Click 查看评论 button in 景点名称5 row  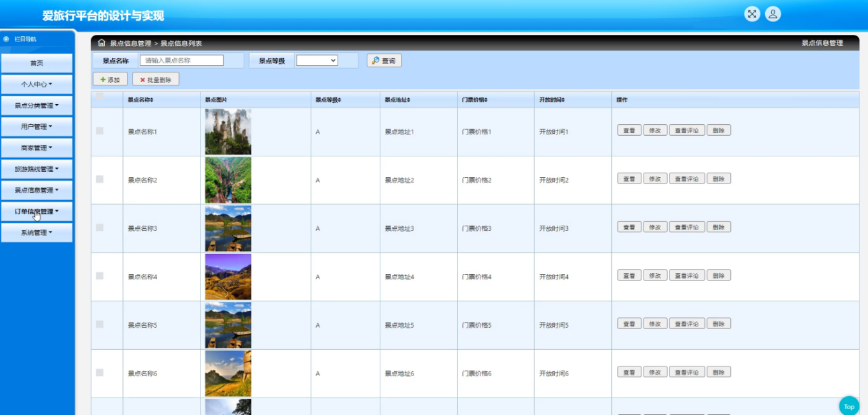[687, 324]
